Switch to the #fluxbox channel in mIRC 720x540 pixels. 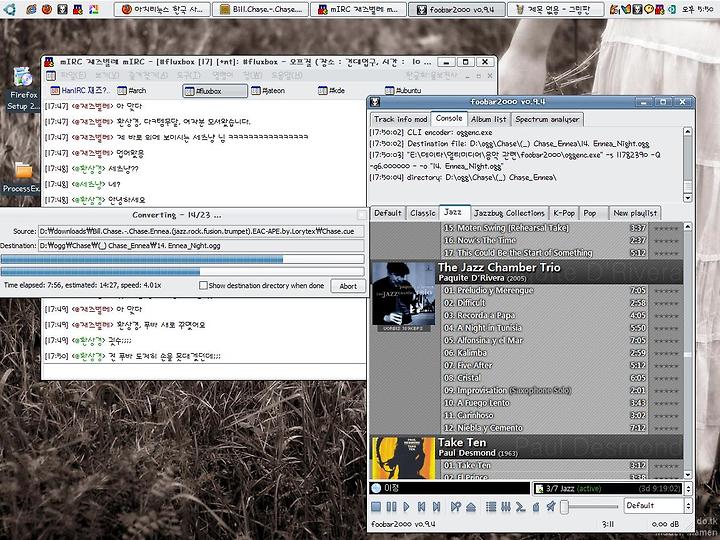tap(215, 91)
